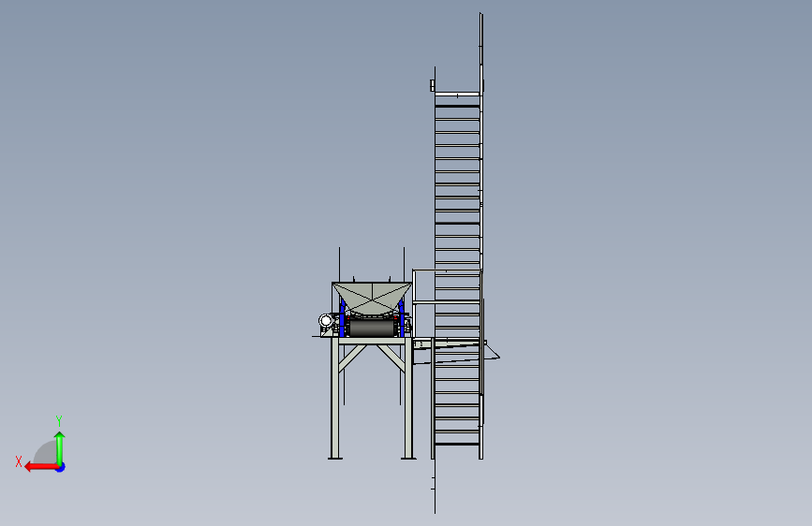Select the gray hopper with crossed lines
The height and width of the screenshot is (526, 812).
click(372, 298)
